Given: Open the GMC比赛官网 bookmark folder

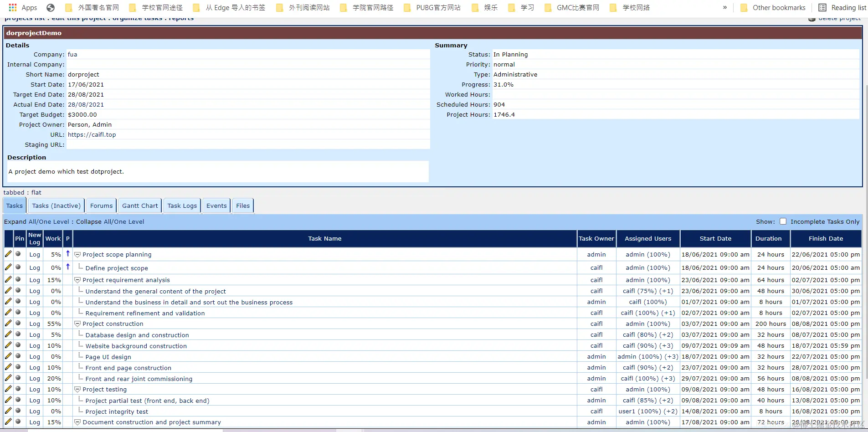Looking at the screenshot, I should coord(572,7).
